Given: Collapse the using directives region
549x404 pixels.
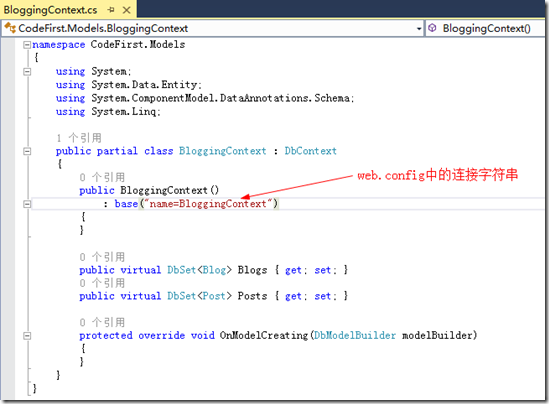Looking at the screenshot, I should [x=27, y=72].
